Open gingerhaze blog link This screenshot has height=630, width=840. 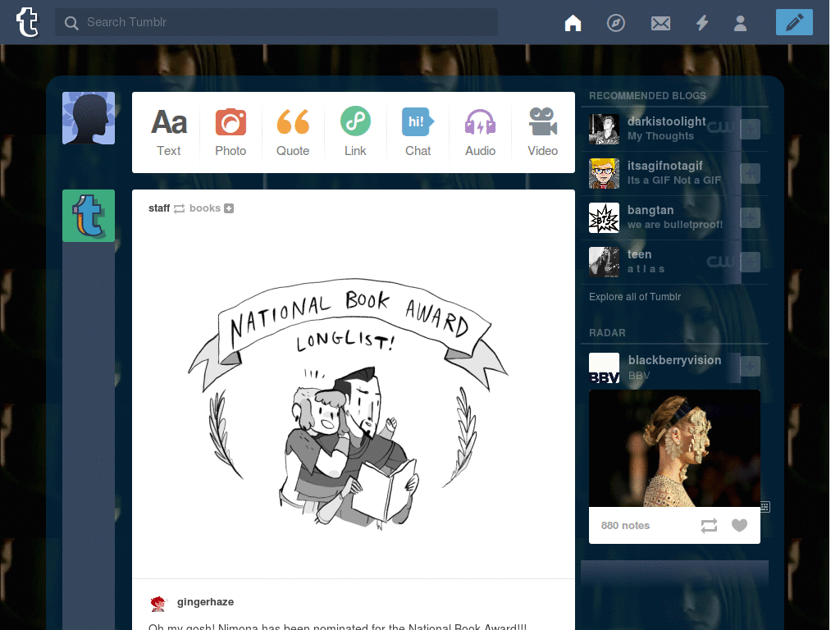(205, 601)
